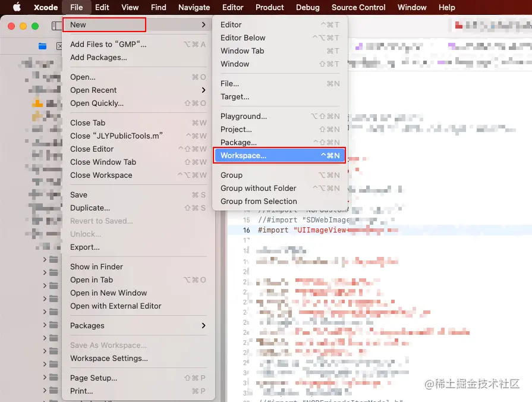
Task: Open the Help menu
Action: [x=446, y=7]
